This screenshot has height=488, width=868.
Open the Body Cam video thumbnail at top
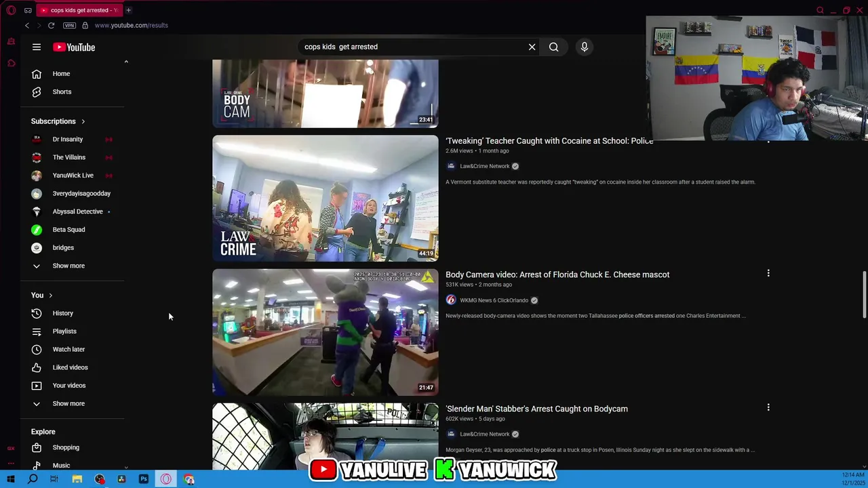[x=325, y=94]
